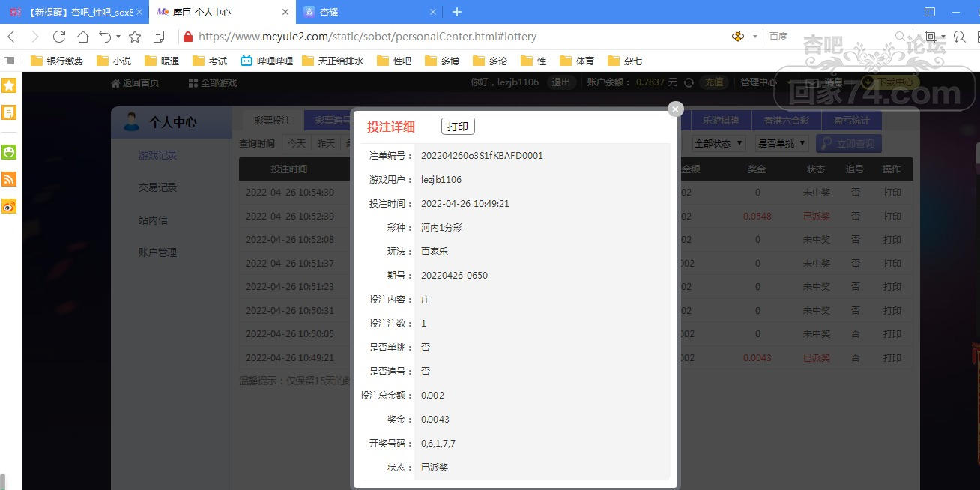Click the green smiley sidebar icon

pyautogui.click(x=10, y=152)
